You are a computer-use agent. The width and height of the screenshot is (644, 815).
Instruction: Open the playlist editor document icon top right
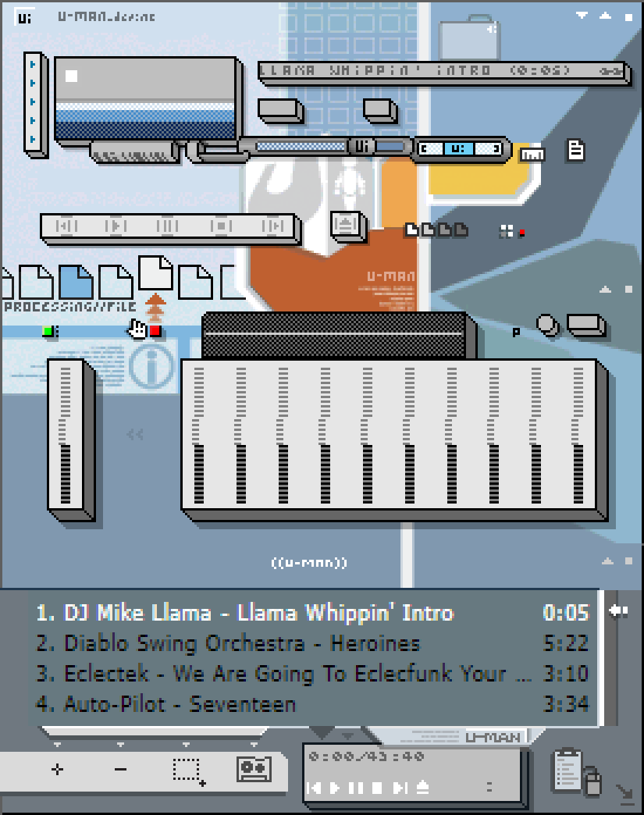576,150
